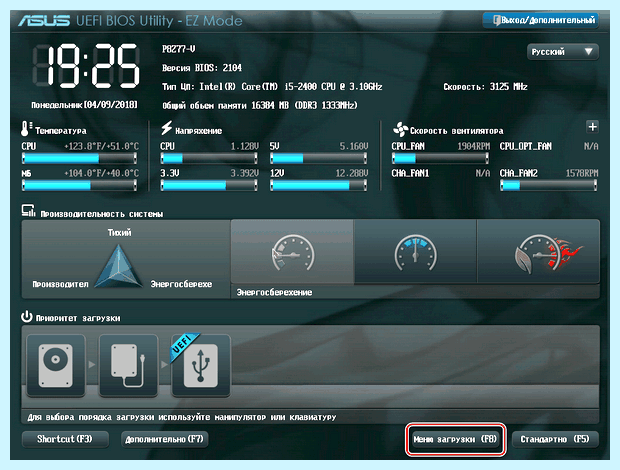Click the CHA_FAN2 speed bar
Viewport: 620px width, 470px height.
[548, 185]
